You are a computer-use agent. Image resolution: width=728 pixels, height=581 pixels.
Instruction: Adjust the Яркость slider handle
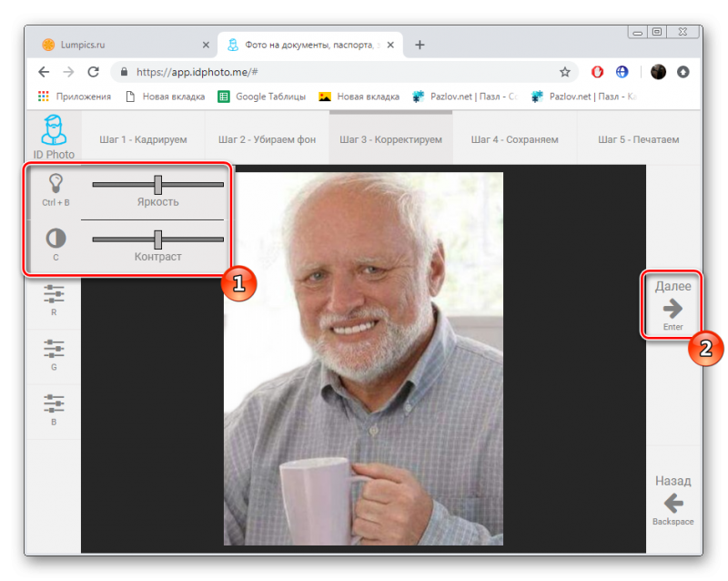[x=157, y=185]
